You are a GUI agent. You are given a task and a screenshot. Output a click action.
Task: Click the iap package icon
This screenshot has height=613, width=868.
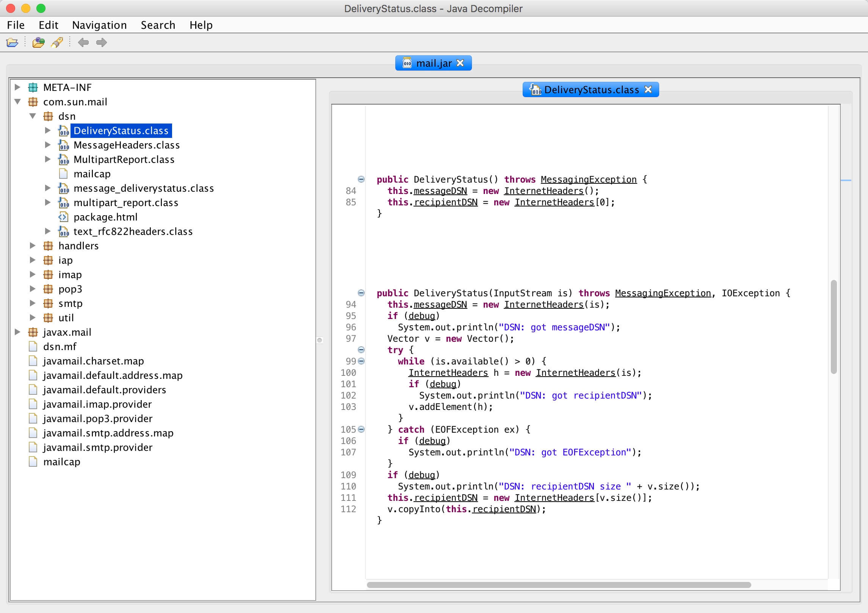[x=48, y=260]
